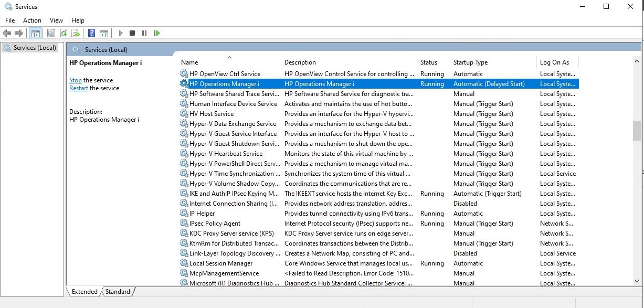Screen dimensions: 644x308
Task: Click the gear icon beside IPsec Policy Agent
Action: pos(184,224)
